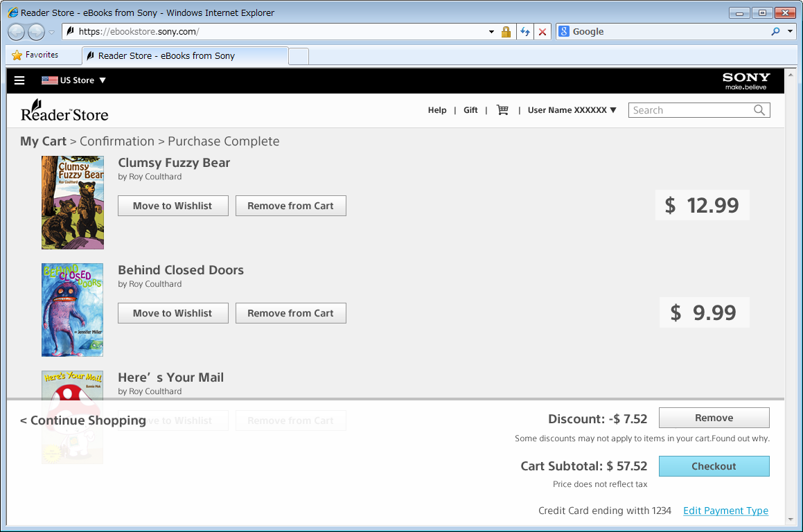Click the $ 12.99 price
Image resolution: width=803 pixels, height=532 pixels.
tap(702, 205)
